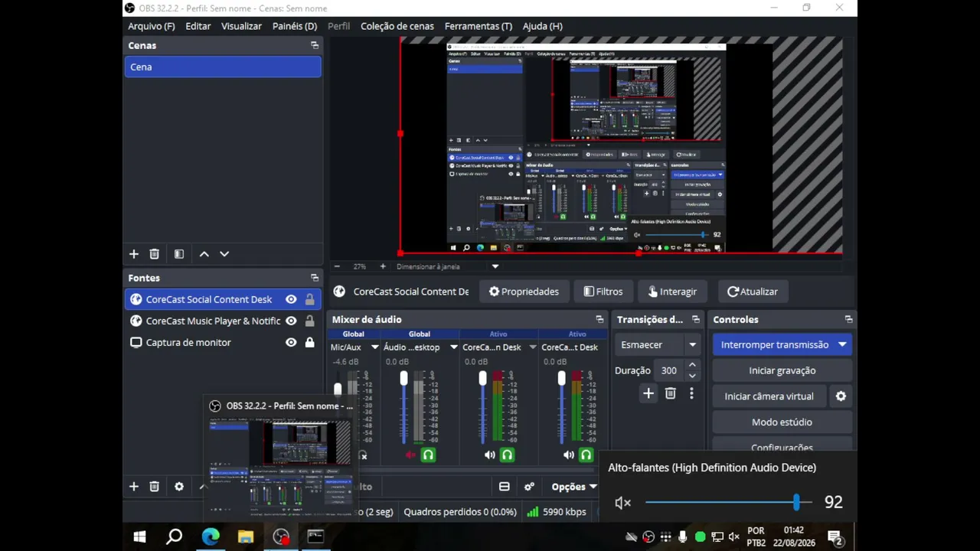Open the Coleção de cenas menu
Screen dimensions: 980x551
click(397, 26)
